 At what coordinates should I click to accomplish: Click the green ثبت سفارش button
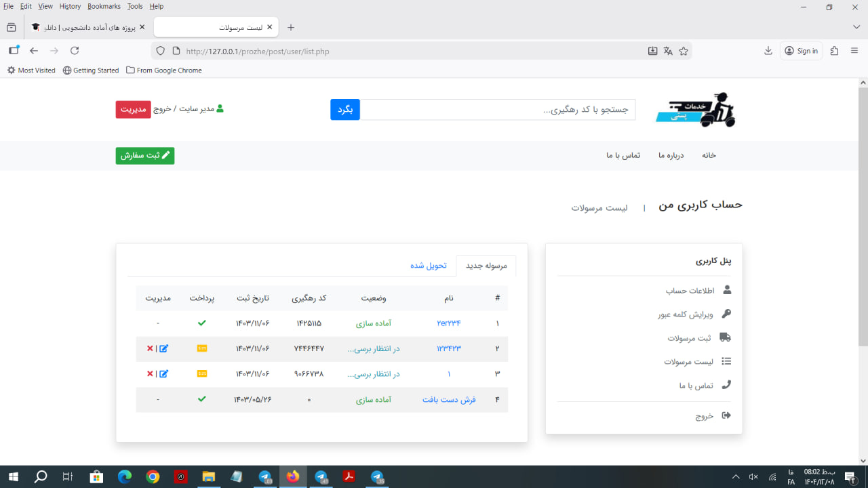point(145,155)
